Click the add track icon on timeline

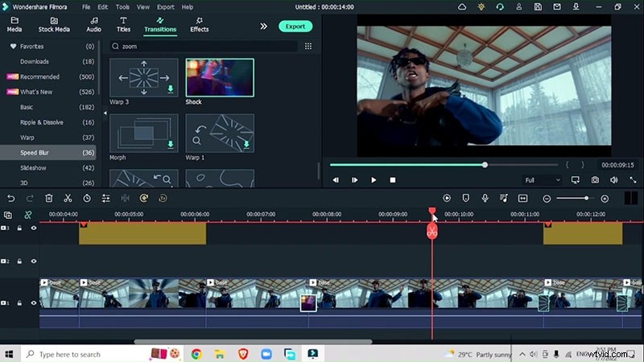(8, 215)
